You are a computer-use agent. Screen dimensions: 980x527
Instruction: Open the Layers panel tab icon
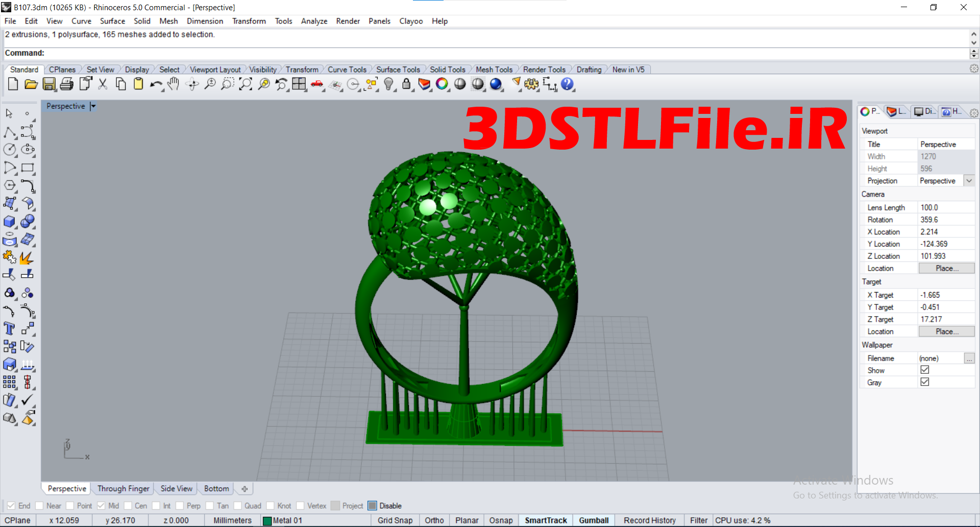(x=896, y=111)
